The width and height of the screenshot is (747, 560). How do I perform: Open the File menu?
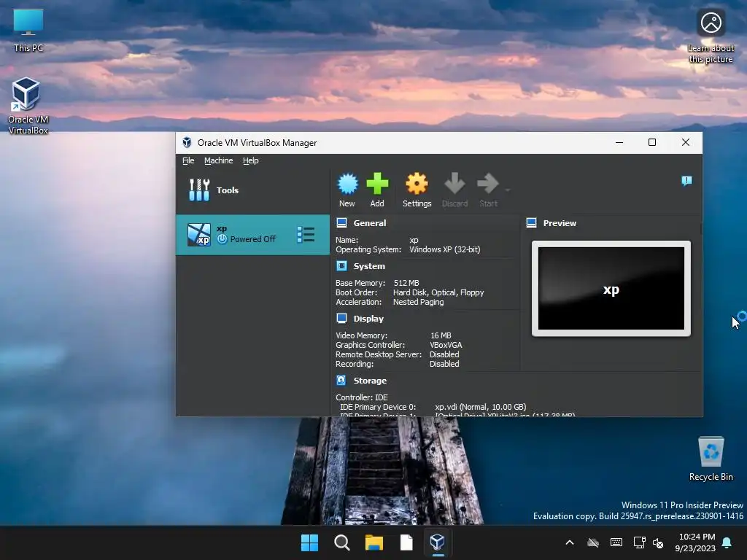(188, 160)
